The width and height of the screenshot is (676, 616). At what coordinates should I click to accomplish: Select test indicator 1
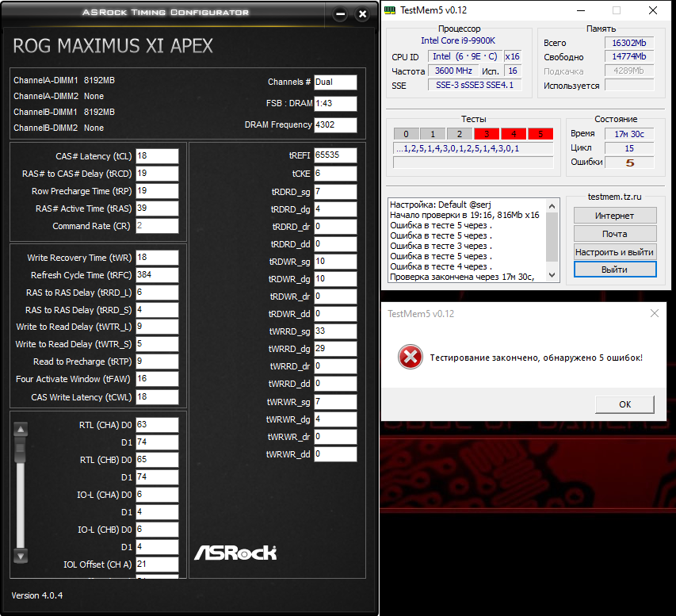point(433,134)
